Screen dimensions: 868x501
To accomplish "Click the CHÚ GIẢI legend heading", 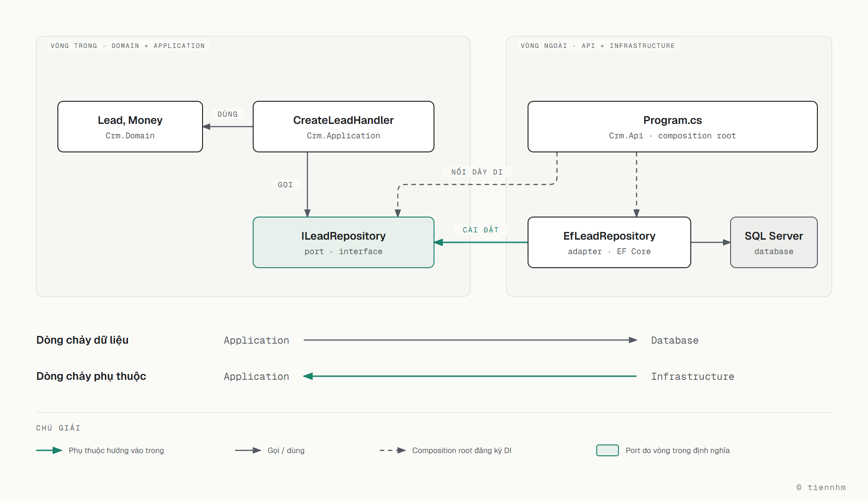I will click(58, 428).
